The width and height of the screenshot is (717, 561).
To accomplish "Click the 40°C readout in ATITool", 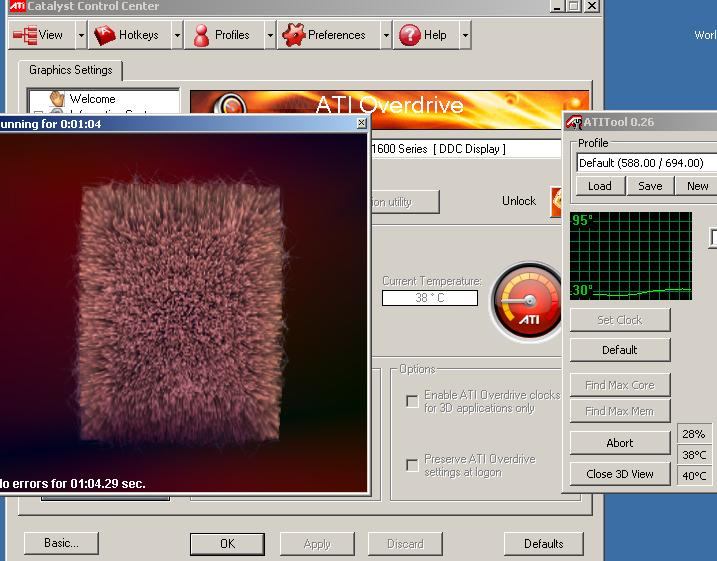I will pos(694,476).
